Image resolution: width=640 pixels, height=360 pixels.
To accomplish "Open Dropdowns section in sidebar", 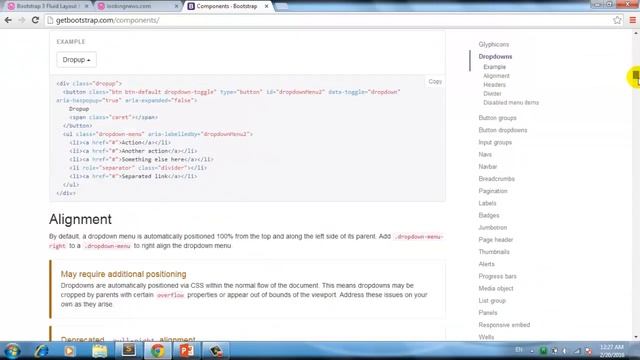I will [x=495, y=56].
